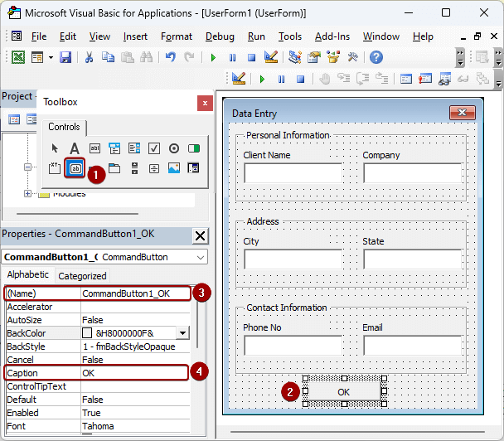Open Project Explorer from the toolbar icon
The height and width of the screenshot is (441, 504).
point(295,57)
